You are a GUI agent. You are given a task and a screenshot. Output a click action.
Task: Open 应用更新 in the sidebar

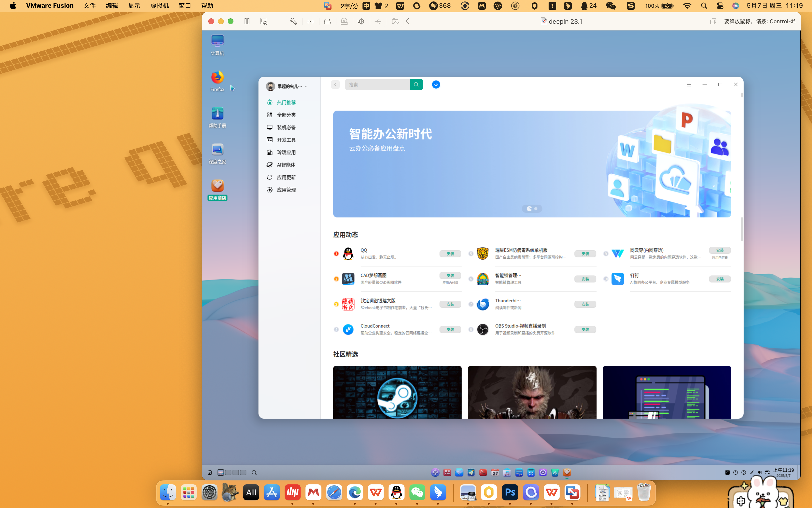(x=286, y=177)
